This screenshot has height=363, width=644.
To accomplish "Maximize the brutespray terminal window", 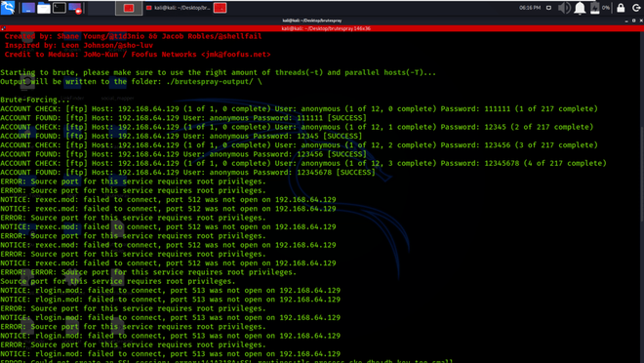I will (x=633, y=20).
